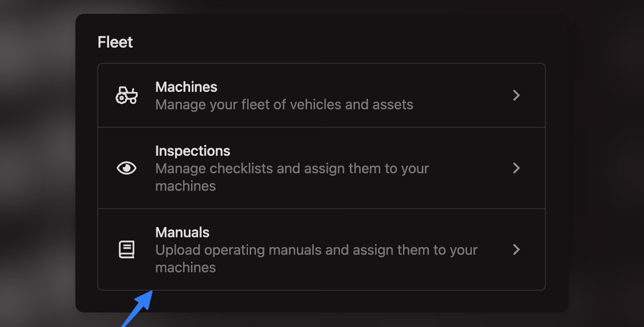Screen dimensions: 644x327
Task: Select the "Manage checklists and assign them" description
Action: [x=292, y=177]
